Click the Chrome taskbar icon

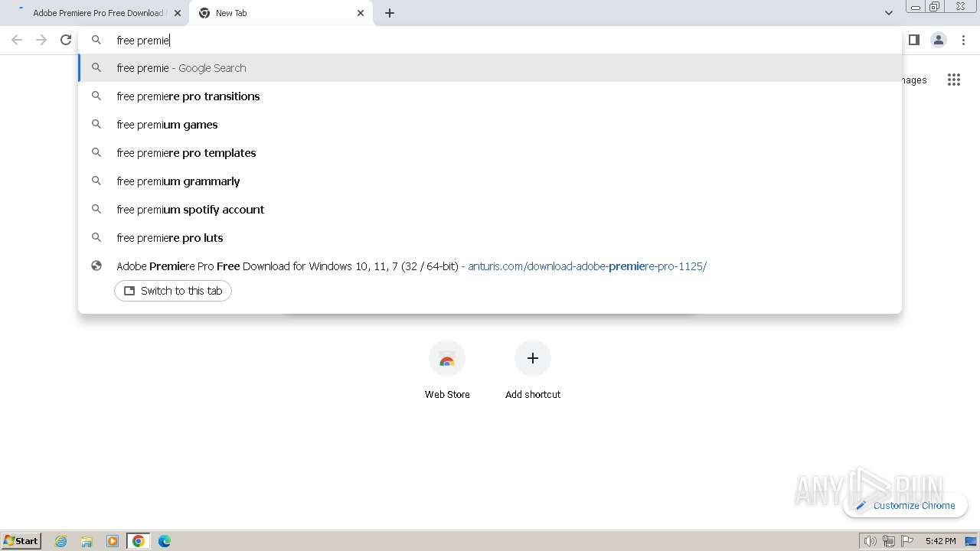(x=139, y=541)
